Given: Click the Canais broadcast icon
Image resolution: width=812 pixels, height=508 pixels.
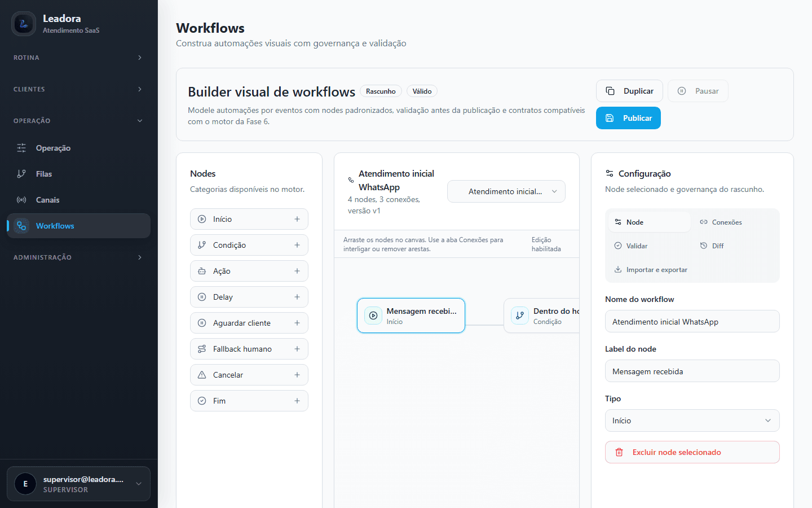Looking at the screenshot, I should [21, 200].
